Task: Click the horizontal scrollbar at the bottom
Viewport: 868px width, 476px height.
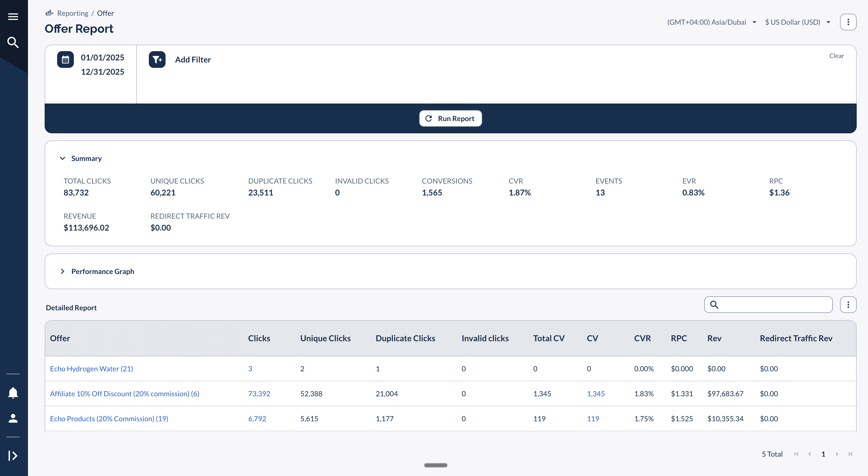Action: coord(435,465)
